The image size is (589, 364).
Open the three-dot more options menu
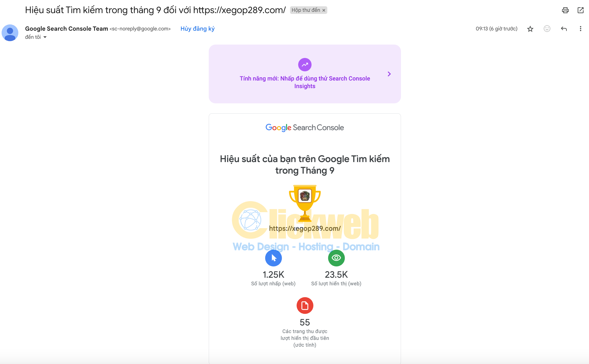tap(580, 29)
